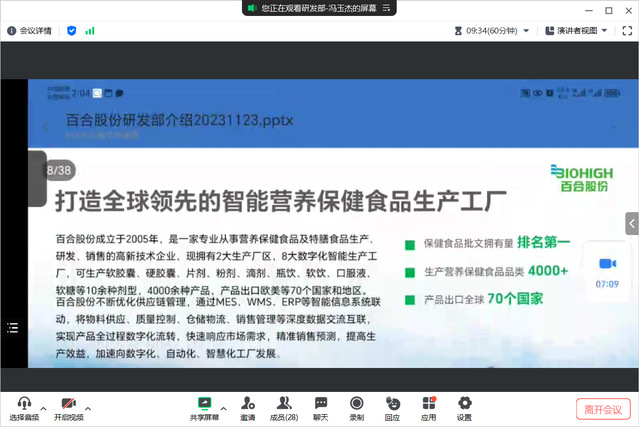Expand the arrow next to 共享屏幕
The image size is (639, 427).
click(x=224, y=408)
